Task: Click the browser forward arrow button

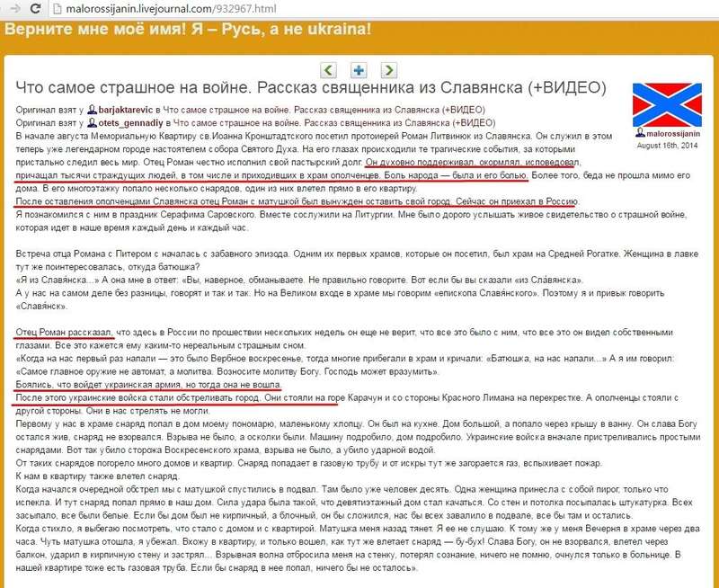Action: [x=13, y=9]
